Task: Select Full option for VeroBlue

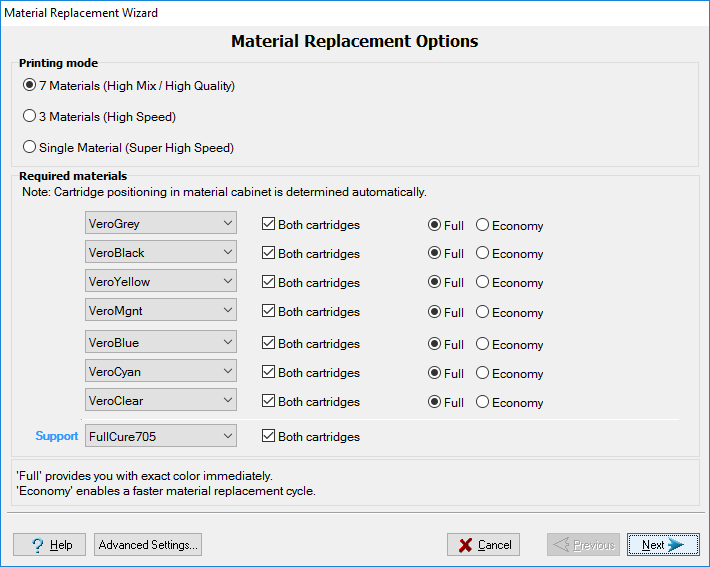Action: (x=435, y=345)
